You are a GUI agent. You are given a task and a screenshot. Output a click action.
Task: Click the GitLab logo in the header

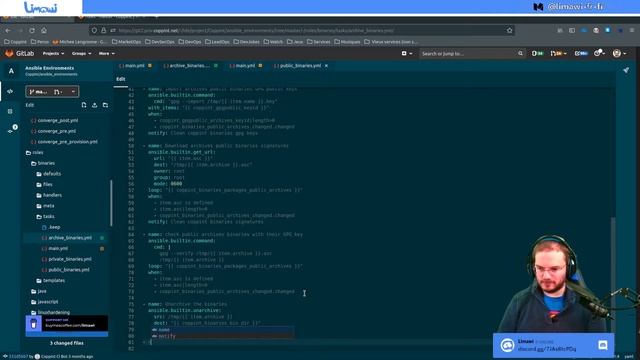(x=19, y=53)
